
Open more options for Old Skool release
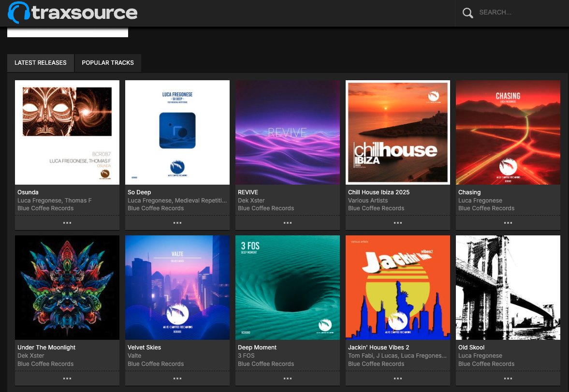pyautogui.click(x=508, y=378)
